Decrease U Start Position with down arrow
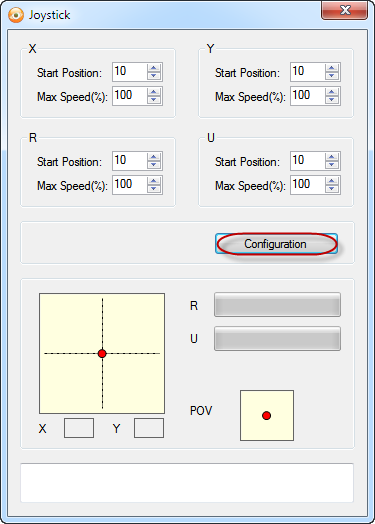Screen dimensions: 375x524 coord(332,165)
